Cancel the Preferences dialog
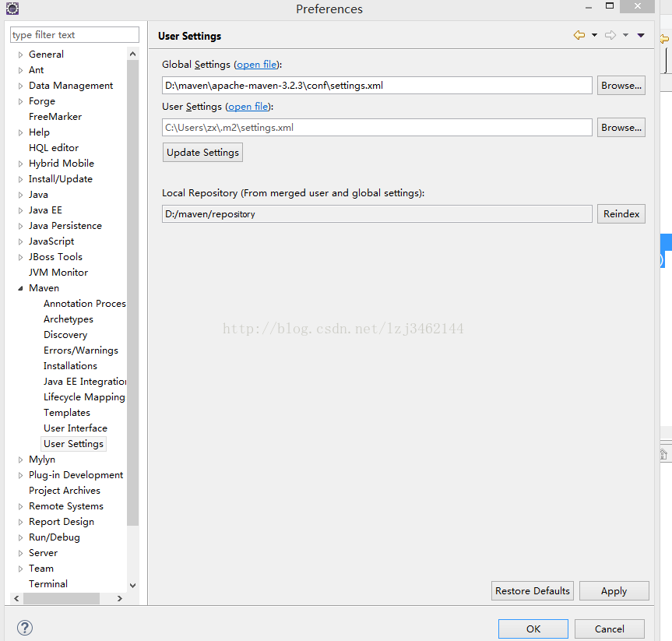This screenshot has height=641, width=672. [x=610, y=629]
